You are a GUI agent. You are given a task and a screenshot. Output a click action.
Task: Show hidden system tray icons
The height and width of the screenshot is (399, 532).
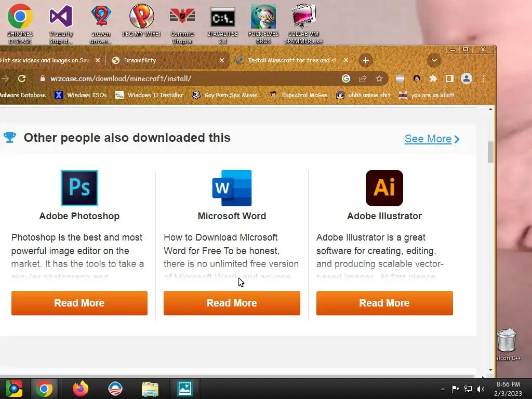[x=443, y=389]
